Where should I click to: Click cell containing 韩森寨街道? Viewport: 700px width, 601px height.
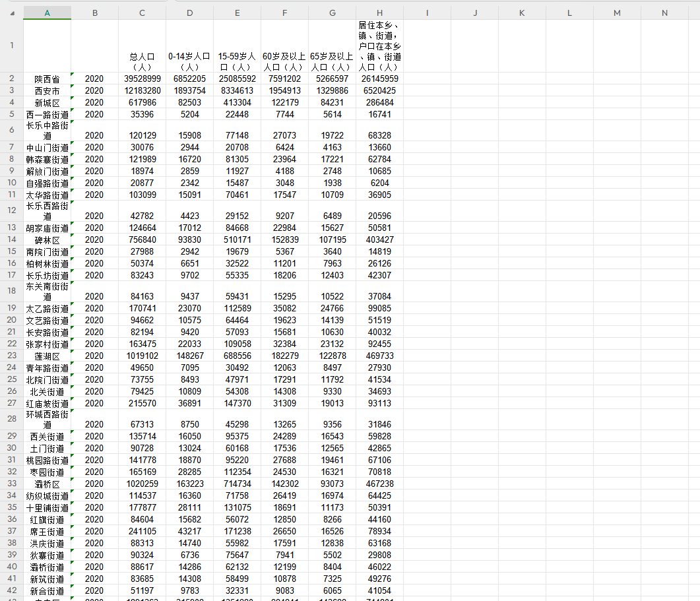48,160
